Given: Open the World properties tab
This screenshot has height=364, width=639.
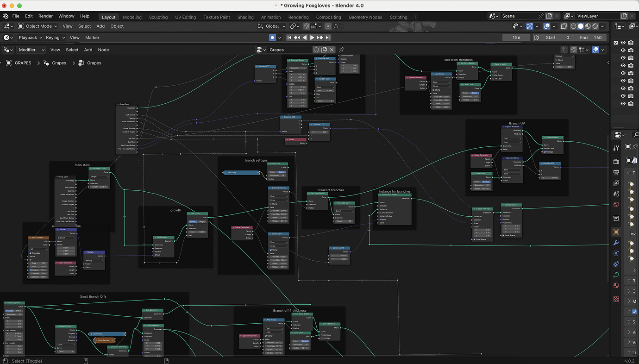Looking at the screenshot, I should point(616,205).
